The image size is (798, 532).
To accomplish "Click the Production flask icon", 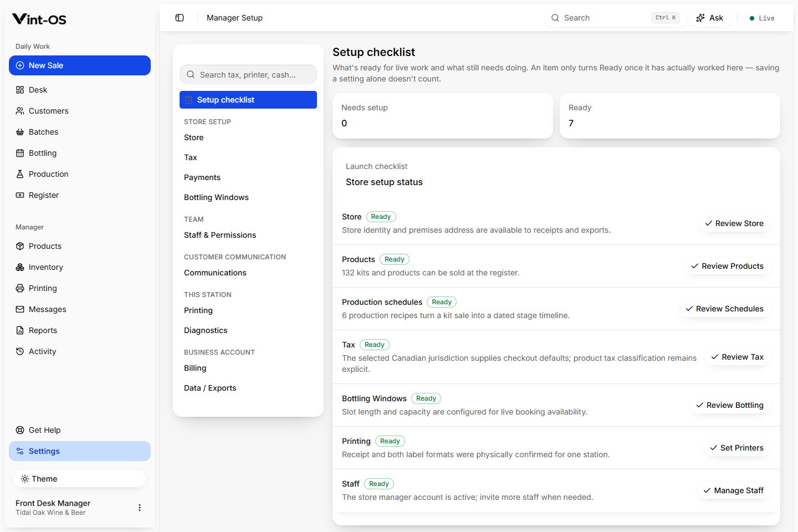I will [20, 174].
